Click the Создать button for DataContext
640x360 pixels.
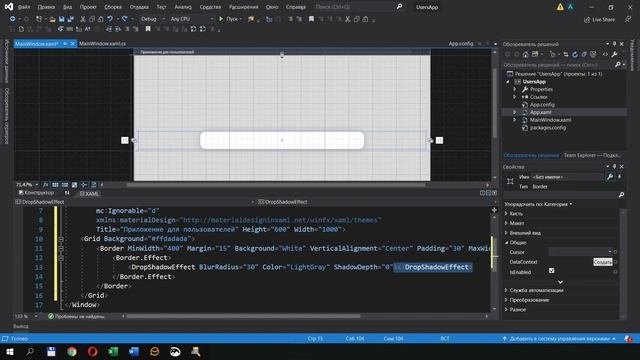tap(602, 262)
